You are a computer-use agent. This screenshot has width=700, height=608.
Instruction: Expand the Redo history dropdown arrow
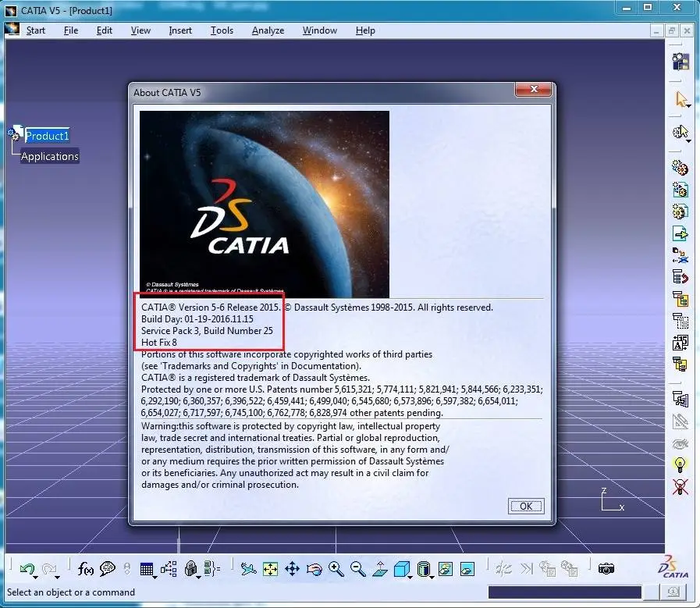click(57, 578)
